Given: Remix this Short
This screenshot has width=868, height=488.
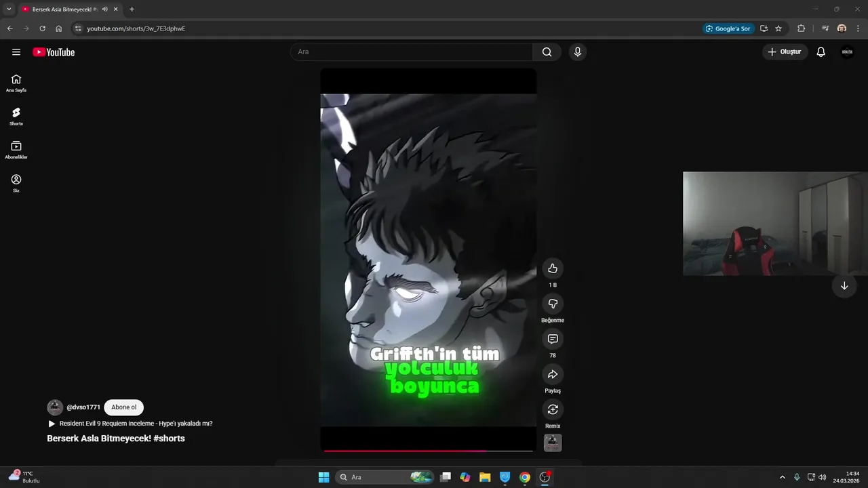Looking at the screenshot, I should point(553,409).
